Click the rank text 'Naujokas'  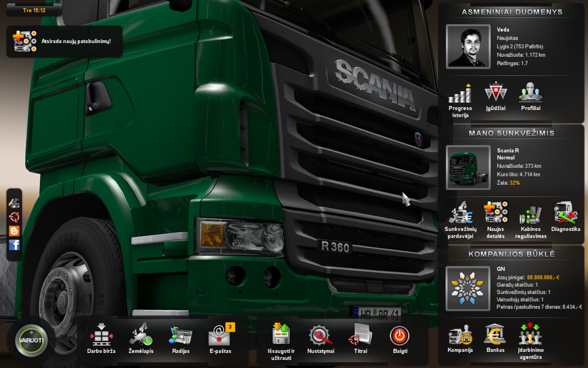[x=507, y=38]
